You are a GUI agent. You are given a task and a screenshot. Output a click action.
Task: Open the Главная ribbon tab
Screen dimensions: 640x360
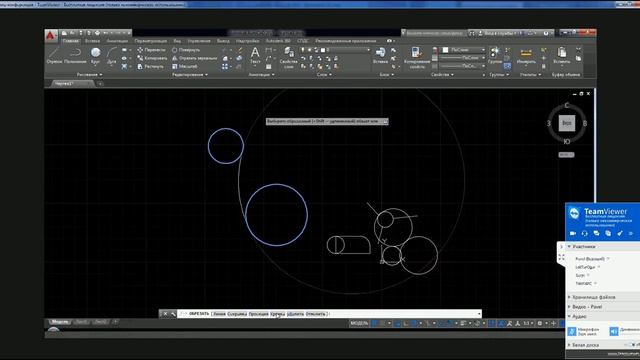pyautogui.click(x=71, y=41)
